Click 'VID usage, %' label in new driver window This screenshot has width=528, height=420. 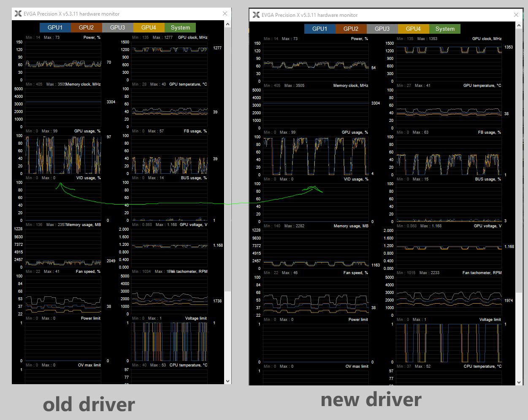(x=356, y=179)
